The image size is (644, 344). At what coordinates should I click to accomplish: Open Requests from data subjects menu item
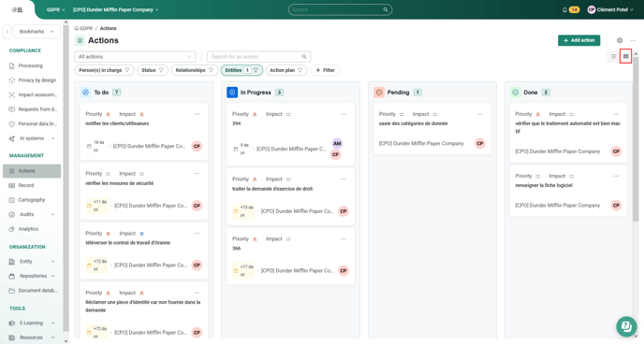[33, 109]
